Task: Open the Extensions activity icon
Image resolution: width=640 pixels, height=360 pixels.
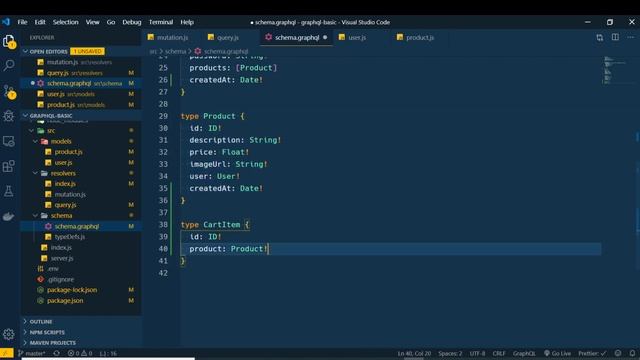Action: [x=9, y=166]
